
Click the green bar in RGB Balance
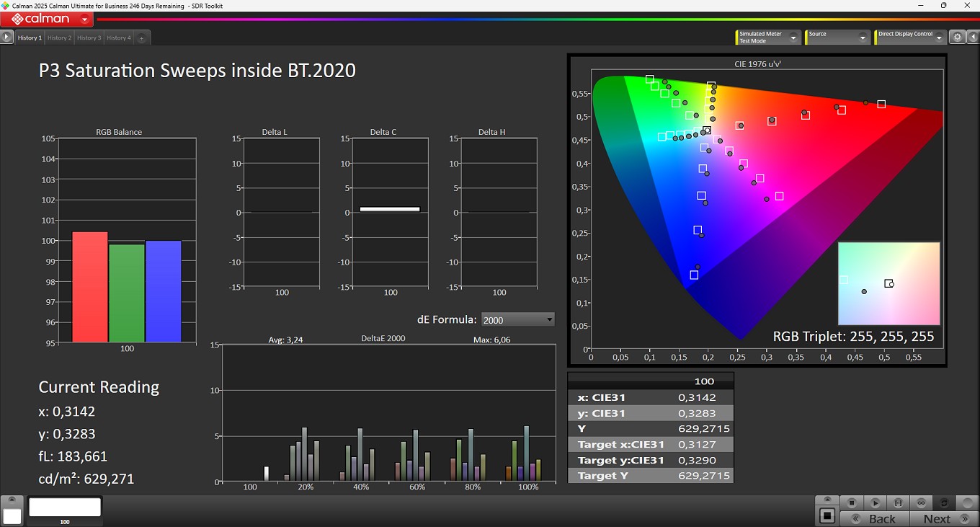127,293
